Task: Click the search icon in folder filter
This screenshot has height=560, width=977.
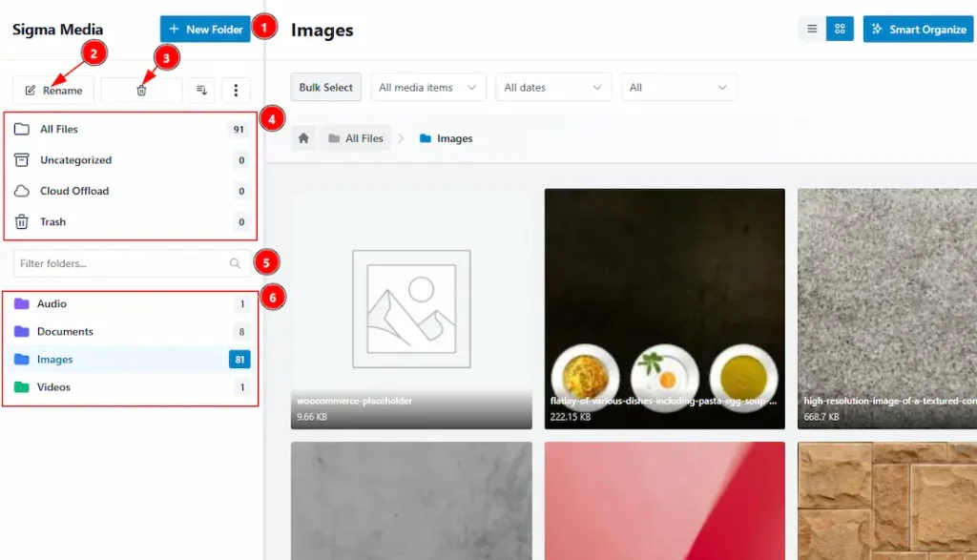Action: (x=235, y=263)
